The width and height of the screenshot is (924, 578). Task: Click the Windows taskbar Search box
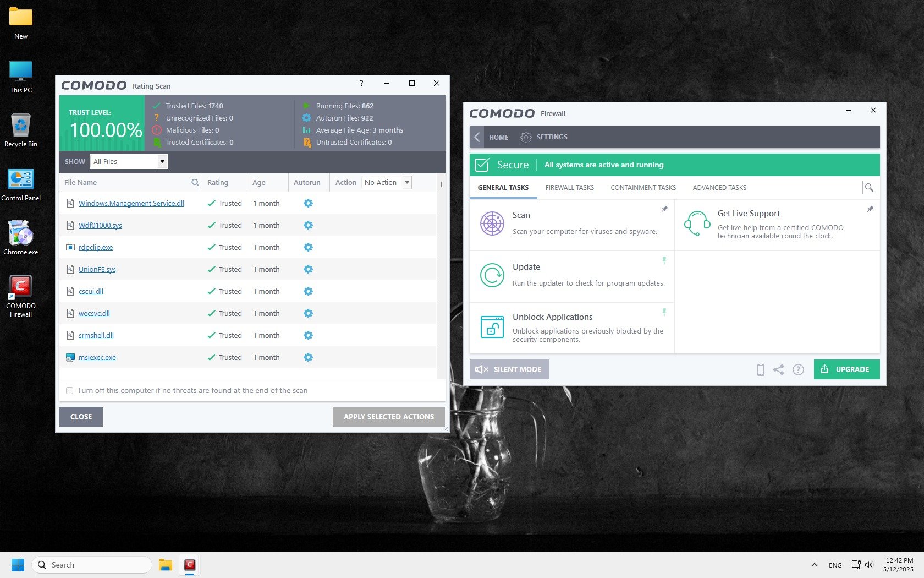click(x=91, y=565)
